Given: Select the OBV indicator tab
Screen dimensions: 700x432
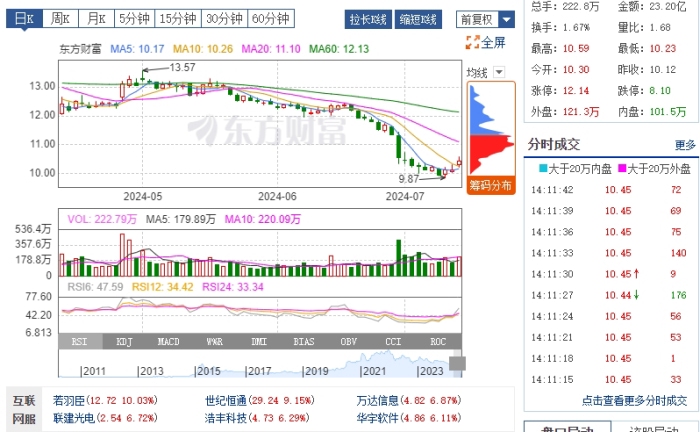Looking at the screenshot, I should pyautogui.click(x=349, y=342).
